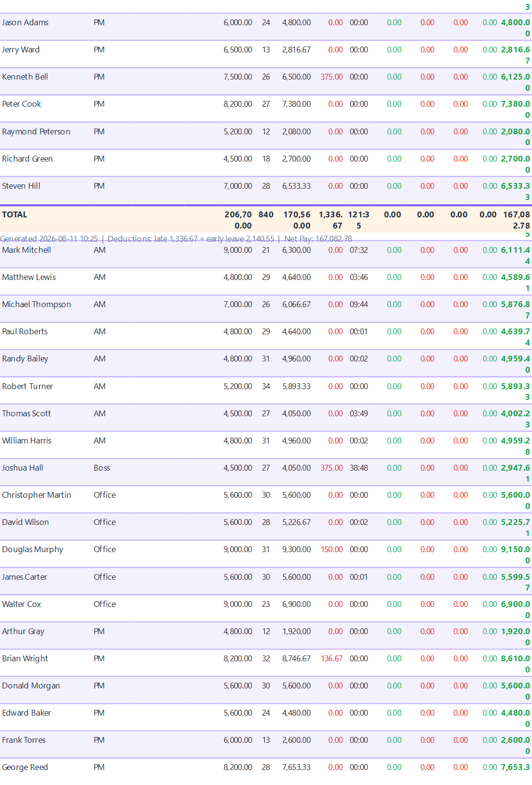Select Donald Morgan employee name
Screen dimensions: 532x785
(x=31, y=686)
